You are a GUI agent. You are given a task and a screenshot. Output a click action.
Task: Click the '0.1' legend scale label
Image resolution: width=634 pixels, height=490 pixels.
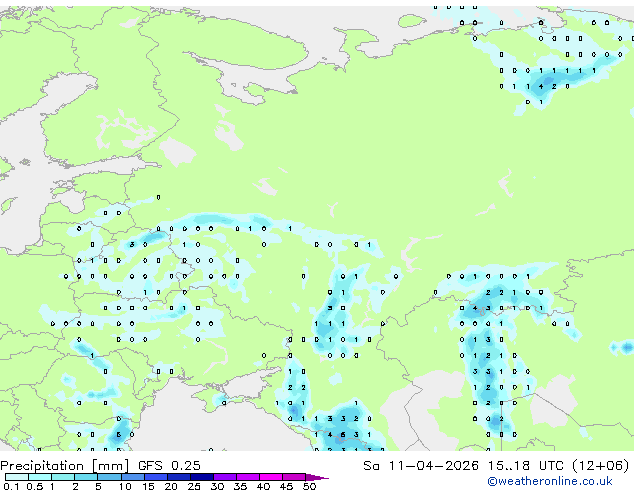pos(11,486)
